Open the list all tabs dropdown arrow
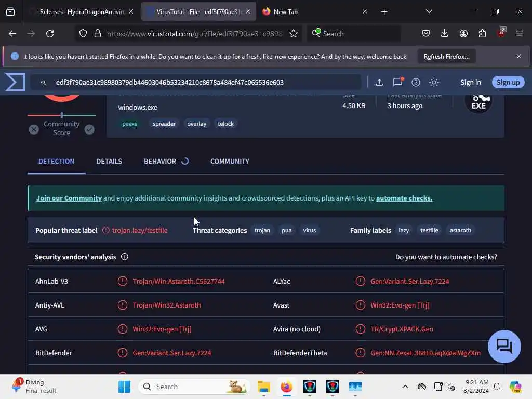The image size is (532, 399). click(429, 11)
